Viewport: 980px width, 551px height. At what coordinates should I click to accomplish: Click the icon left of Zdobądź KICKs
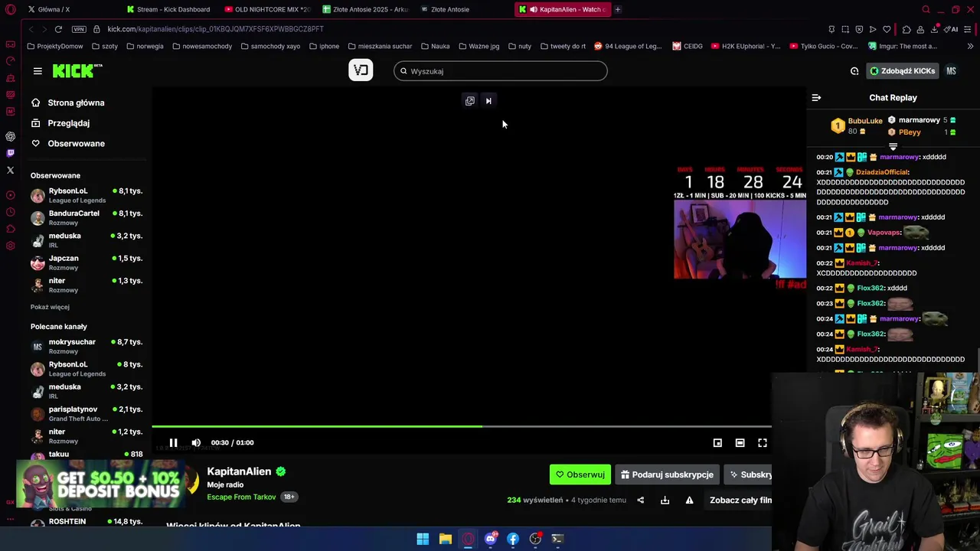[x=854, y=71]
